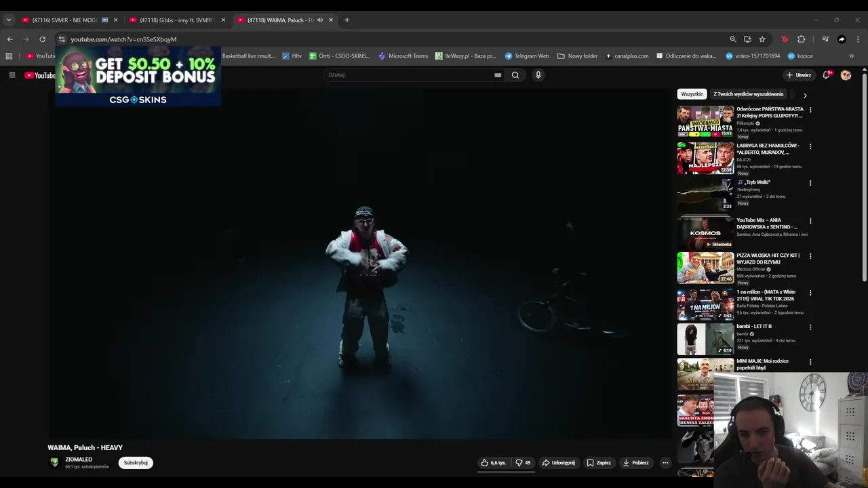Open the YouTube logo home link
This screenshot has height=488, width=868.
[x=40, y=75]
